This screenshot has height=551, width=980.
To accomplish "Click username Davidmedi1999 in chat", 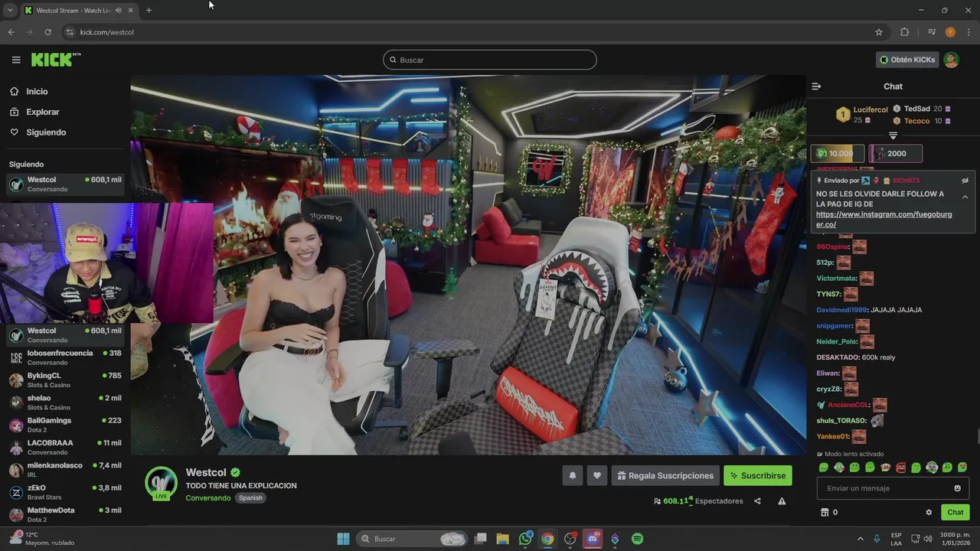I will coord(841,310).
